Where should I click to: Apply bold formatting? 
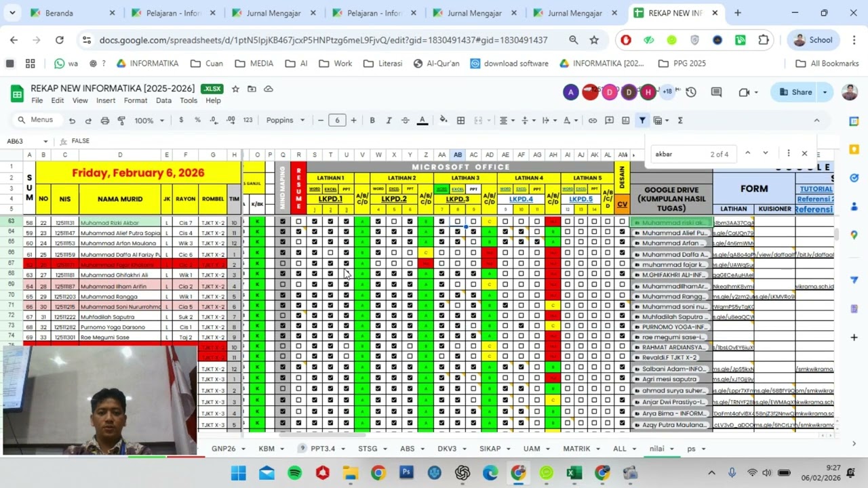tap(372, 121)
